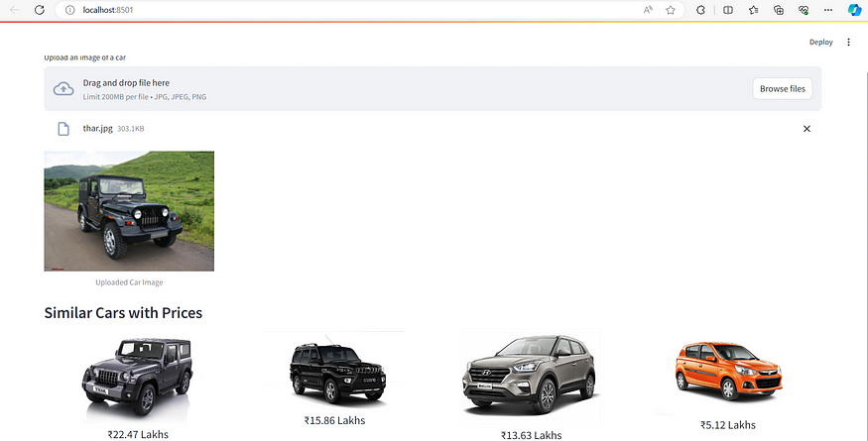This screenshot has width=868, height=441.
Task: Open the Collections icon
Action: click(x=779, y=10)
